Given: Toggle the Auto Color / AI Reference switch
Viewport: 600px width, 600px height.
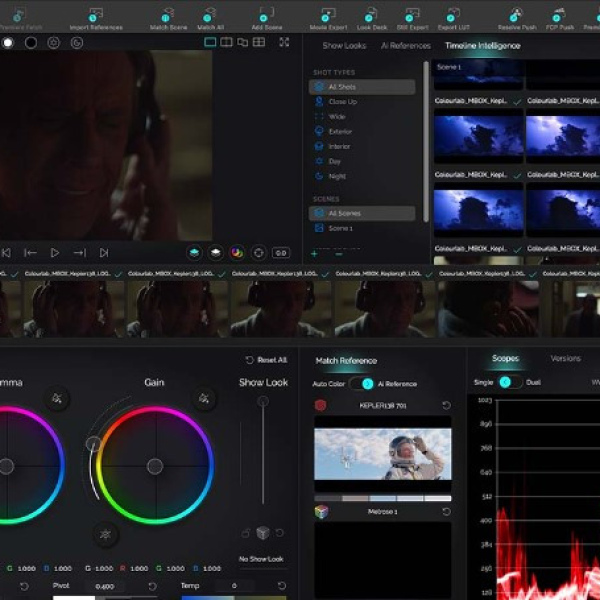Looking at the screenshot, I should point(367,383).
